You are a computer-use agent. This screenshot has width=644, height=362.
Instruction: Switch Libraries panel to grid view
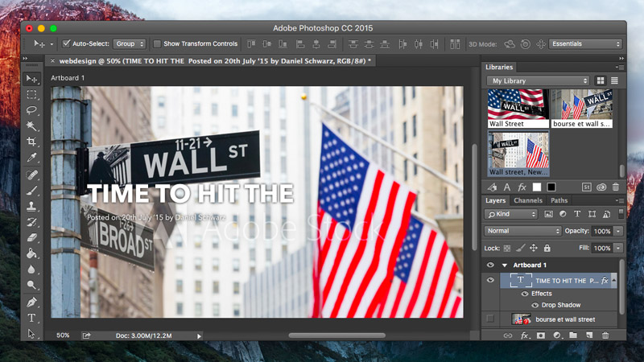coord(601,81)
